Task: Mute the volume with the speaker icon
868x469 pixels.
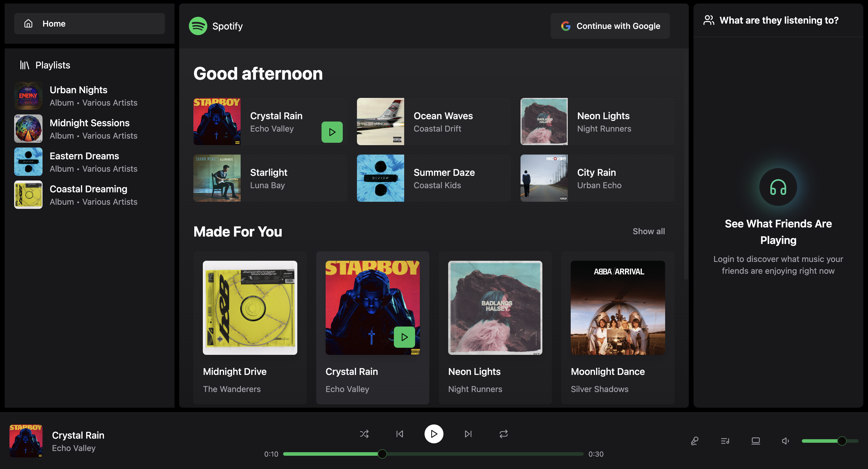Action: 785,441
